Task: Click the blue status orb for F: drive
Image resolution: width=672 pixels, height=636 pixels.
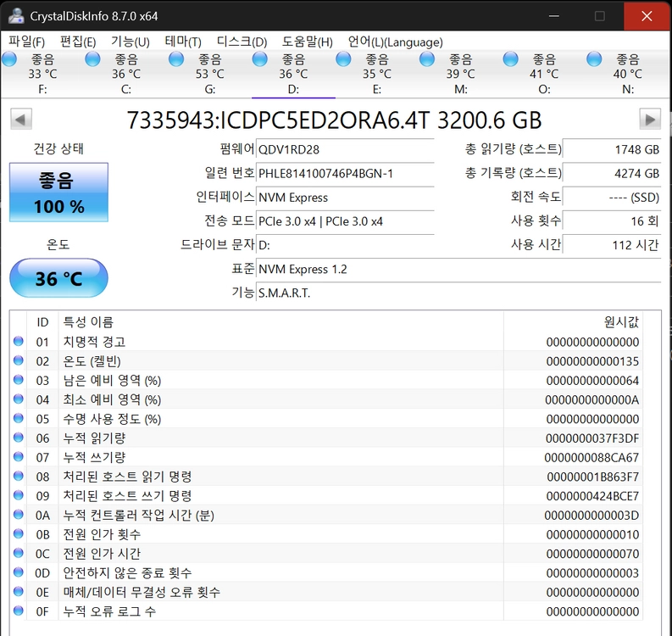Action: pyautogui.click(x=9, y=59)
